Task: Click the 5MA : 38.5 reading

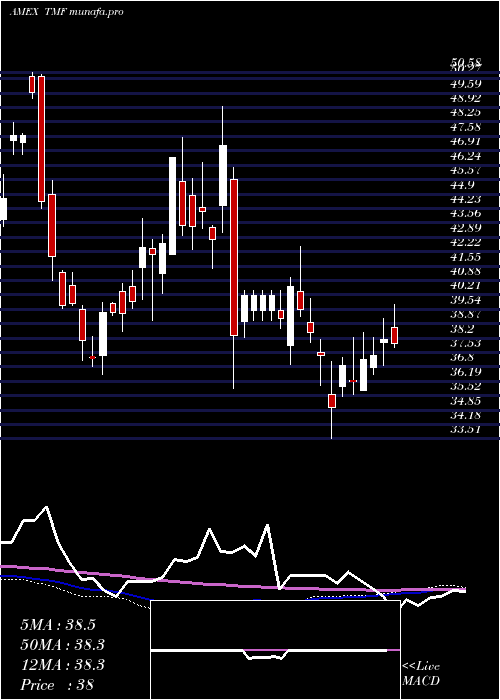Action: 58,625
